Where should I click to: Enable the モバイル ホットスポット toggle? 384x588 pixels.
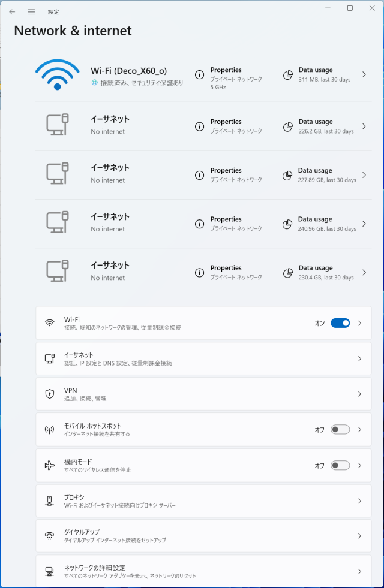(340, 430)
